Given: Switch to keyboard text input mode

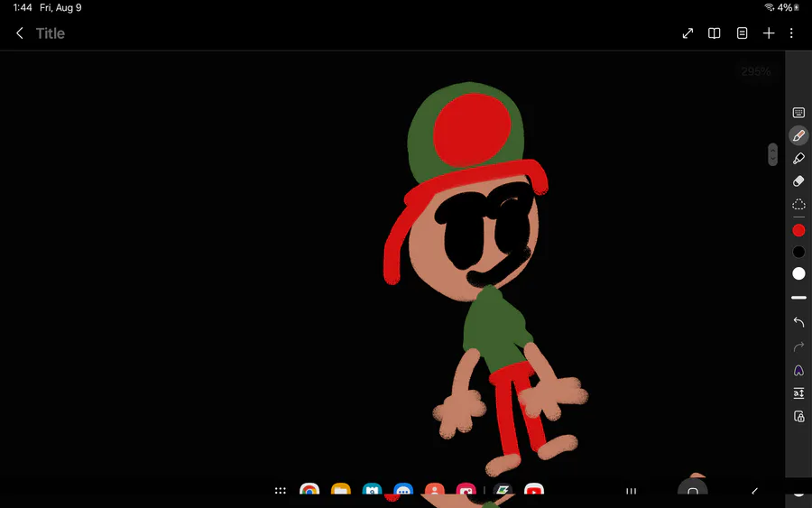Looking at the screenshot, I should (798, 113).
